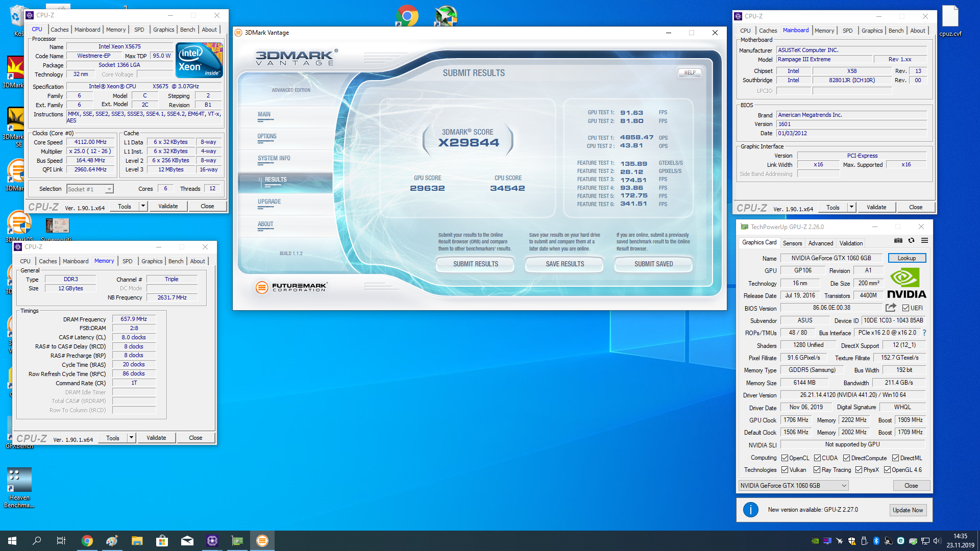Viewport: 980px width, 551px height.
Task: Click the NVIDIA tray icon
Action: [x=815, y=541]
